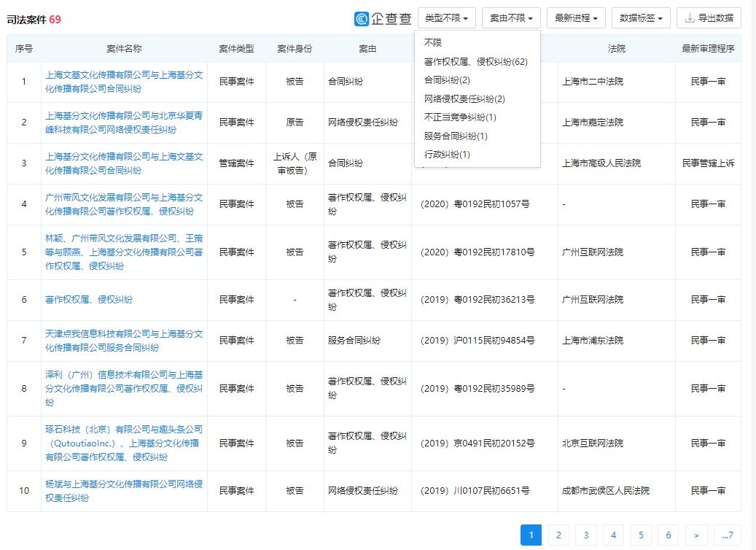This screenshot has height=550, width=756.
Task: Open the 林颖、广州芾风文化发展有限公司 case link
Action: (124, 252)
